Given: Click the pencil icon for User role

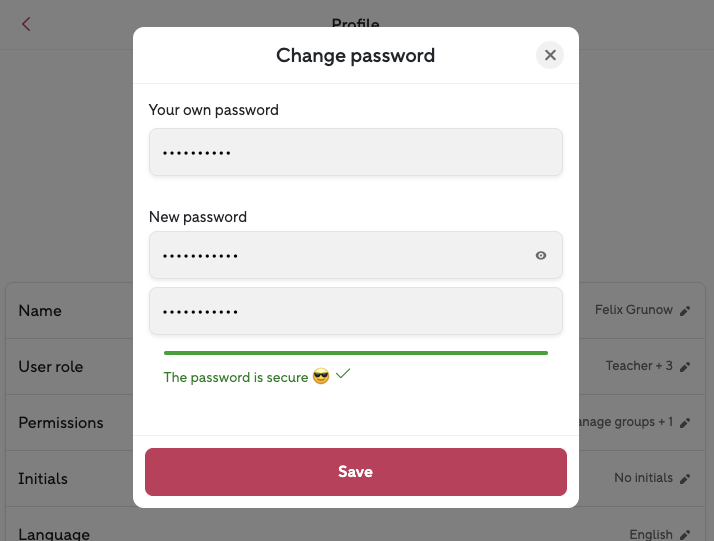Looking at the screenshot, I should click(x=685, y=367).
